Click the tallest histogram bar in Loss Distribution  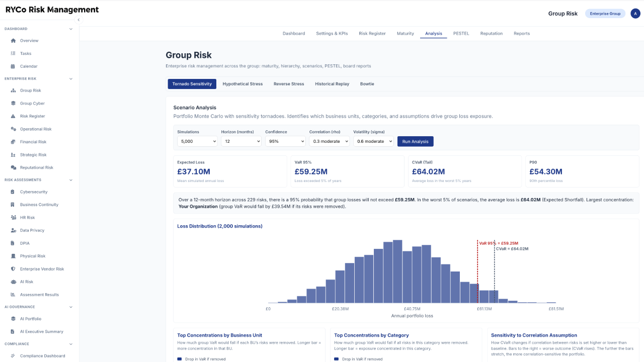pyautogui.click(x=397, y=271)
